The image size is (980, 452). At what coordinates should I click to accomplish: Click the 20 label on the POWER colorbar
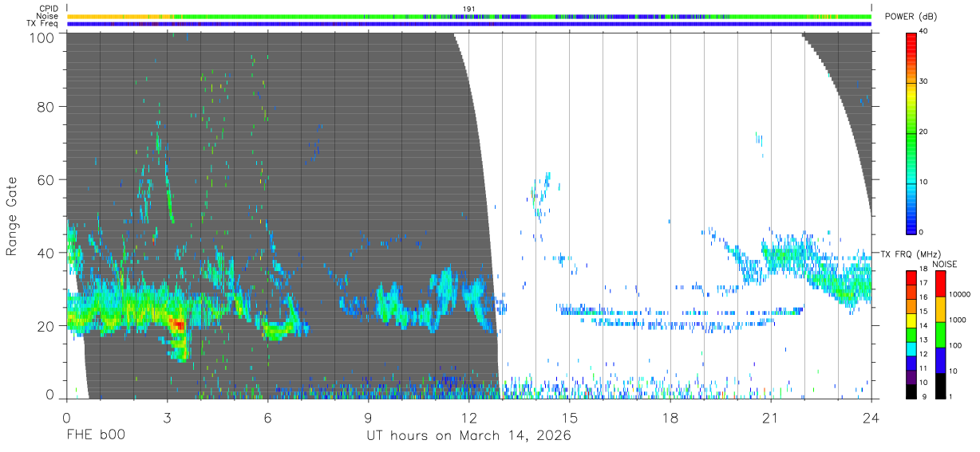click(x=923, y=132)
